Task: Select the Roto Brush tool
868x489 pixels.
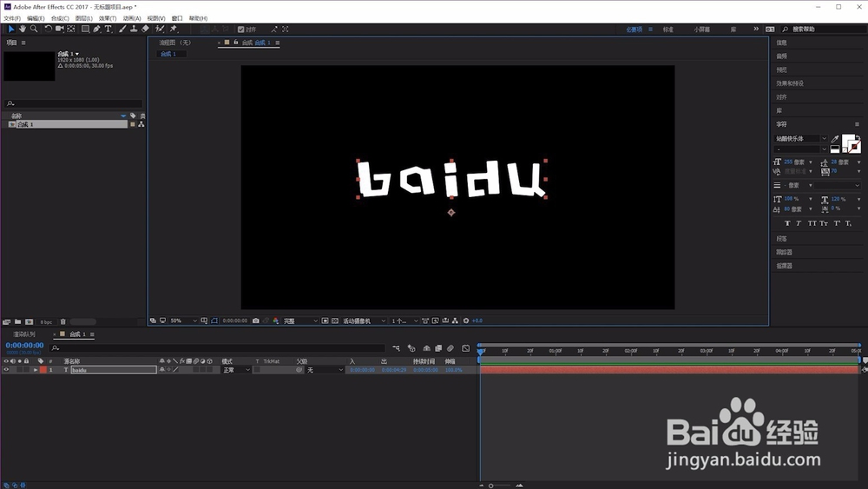Action: click(160, 29)
